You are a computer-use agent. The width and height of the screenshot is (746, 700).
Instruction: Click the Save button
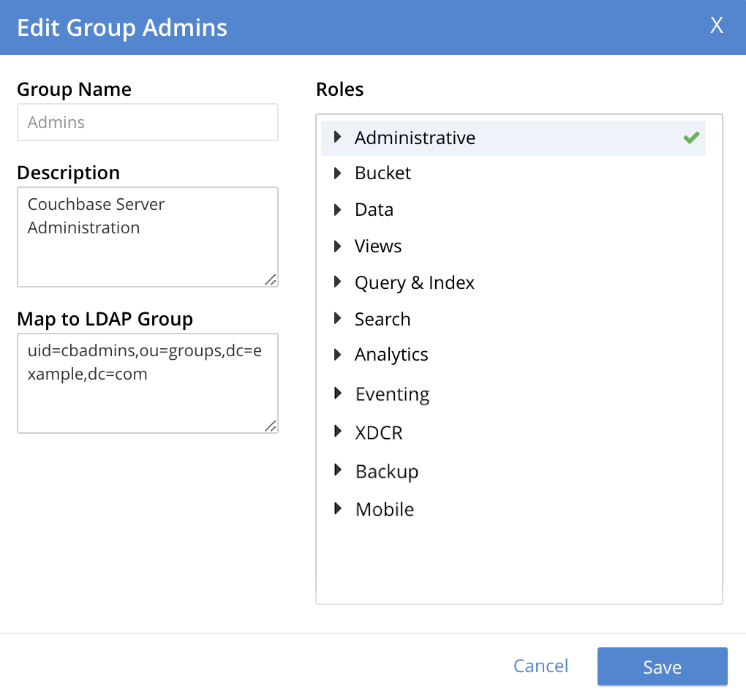click(662, 666)
